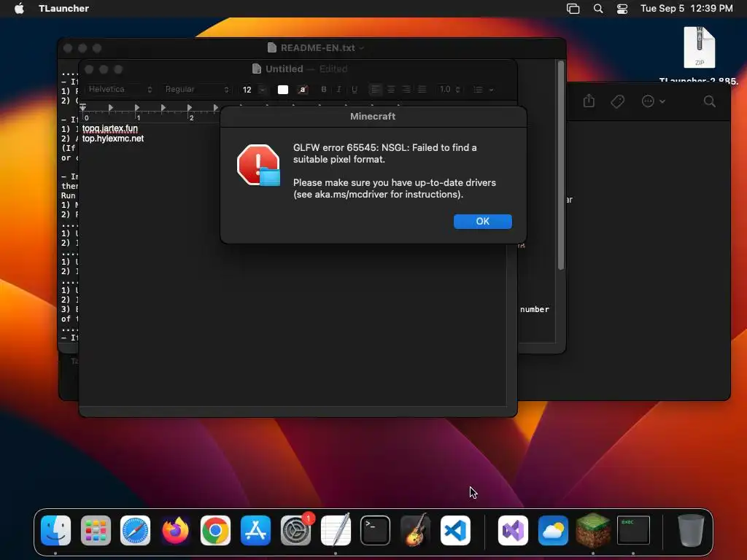
Task: Open the list bullets dropdown in TextEdit
Action: click(483, 90)
